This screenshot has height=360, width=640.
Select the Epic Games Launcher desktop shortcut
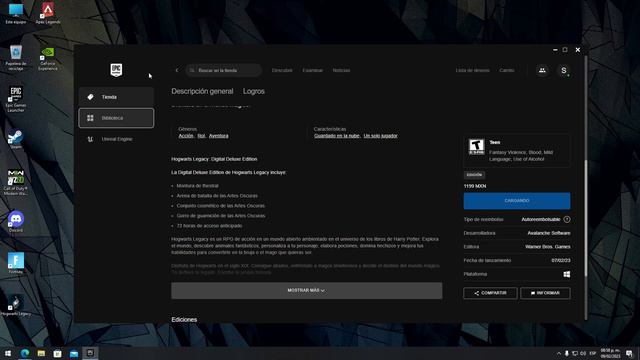16,99
